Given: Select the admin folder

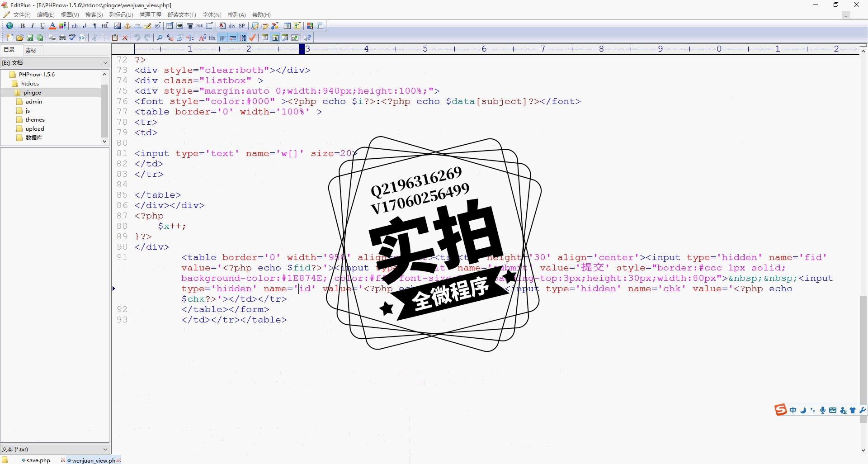Looking at the screenshot, I should coord(34,101).
